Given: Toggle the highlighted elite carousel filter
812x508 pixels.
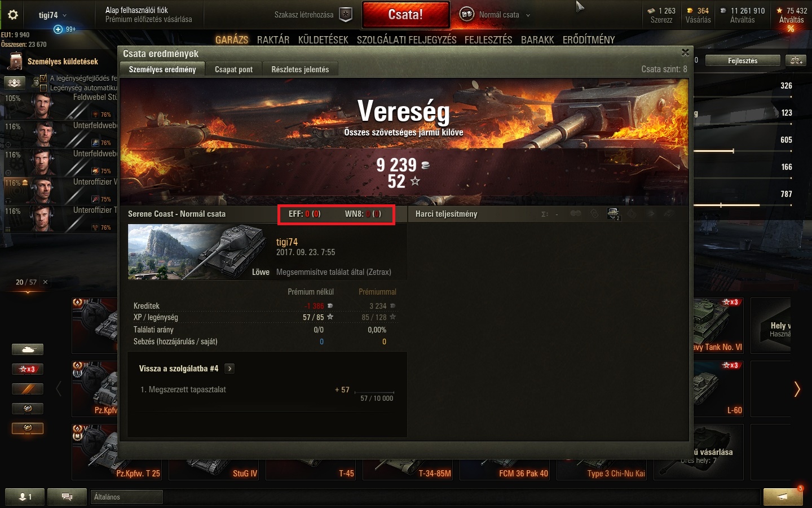Looking at the screenshot, I should [x=28, y=428].
